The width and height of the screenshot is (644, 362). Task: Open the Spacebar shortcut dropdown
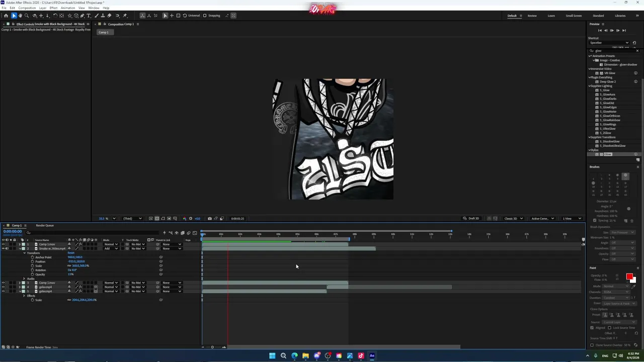tap(609, 43)
